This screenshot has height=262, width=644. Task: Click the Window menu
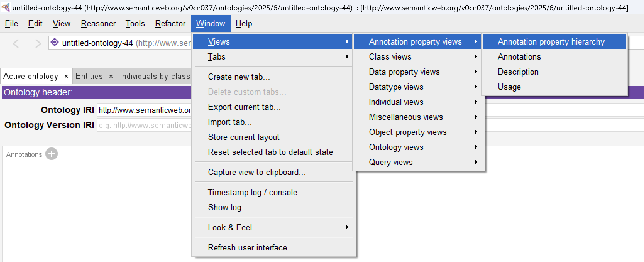click(211, 24)
